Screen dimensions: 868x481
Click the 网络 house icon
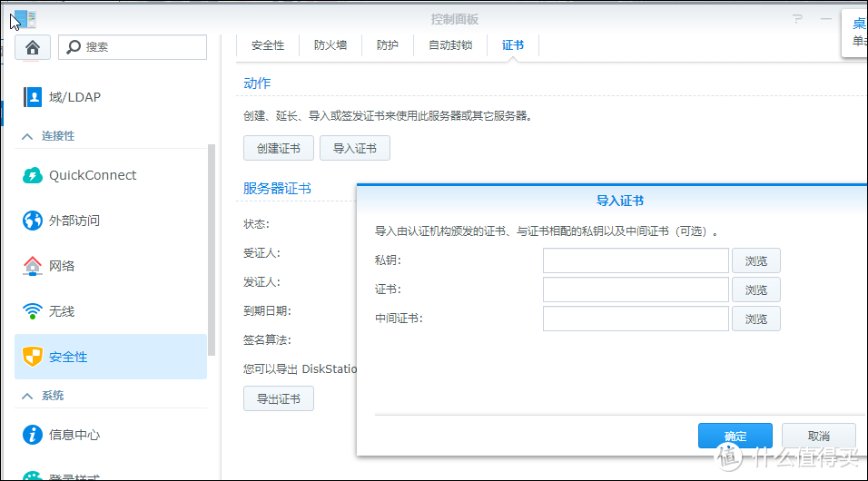coord(32,266)
